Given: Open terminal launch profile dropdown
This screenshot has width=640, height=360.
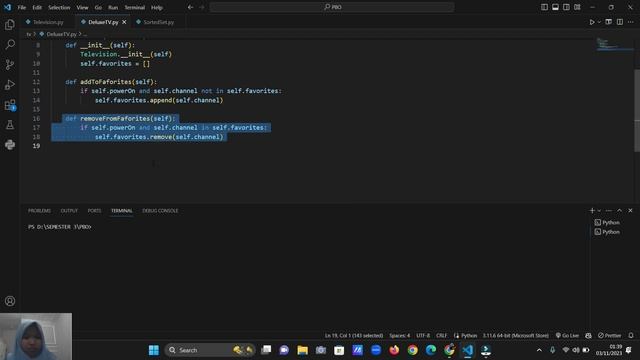Looking at the screenshot, I should (x=599, y=211).
